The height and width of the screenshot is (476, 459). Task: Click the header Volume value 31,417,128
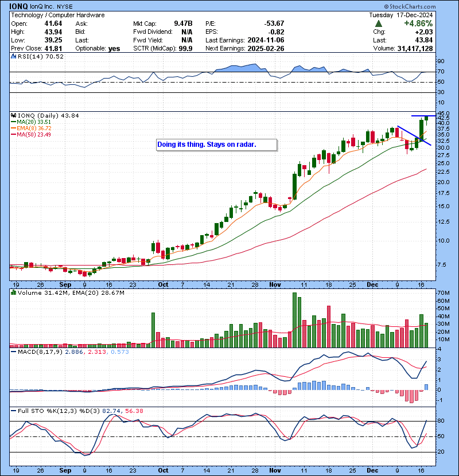coord(415,49)
